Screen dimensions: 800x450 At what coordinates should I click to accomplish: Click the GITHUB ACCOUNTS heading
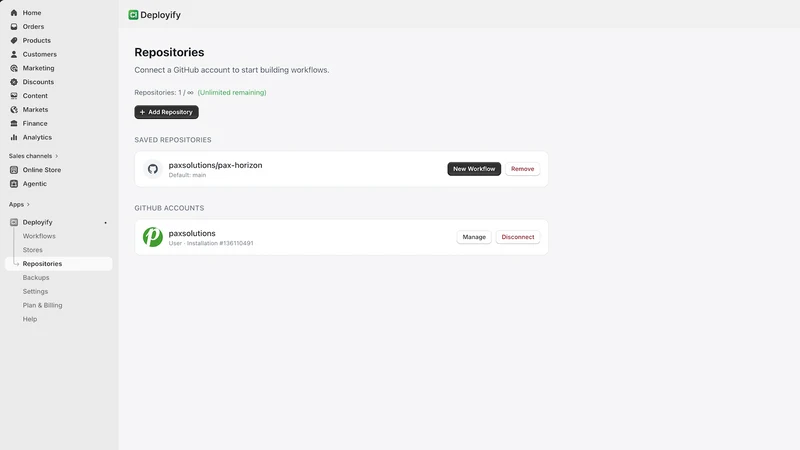click(x=169, y=208)
